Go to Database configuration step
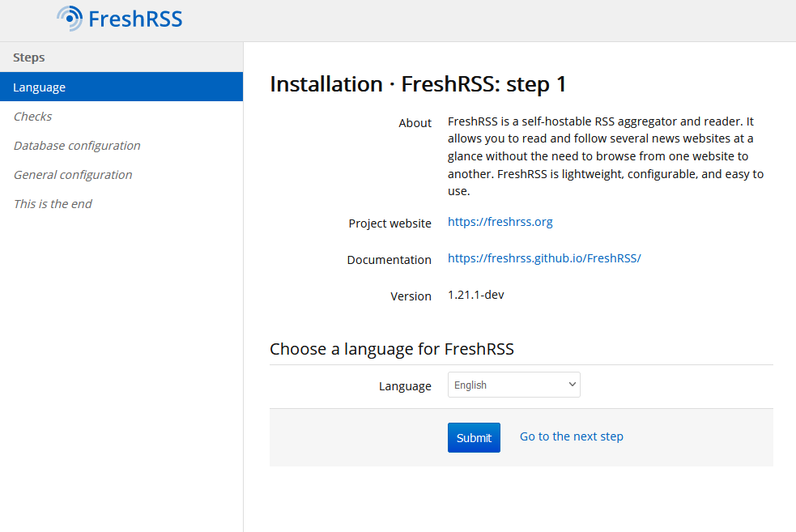The height and width of the screenshot is (532, 796). (77, 146)
